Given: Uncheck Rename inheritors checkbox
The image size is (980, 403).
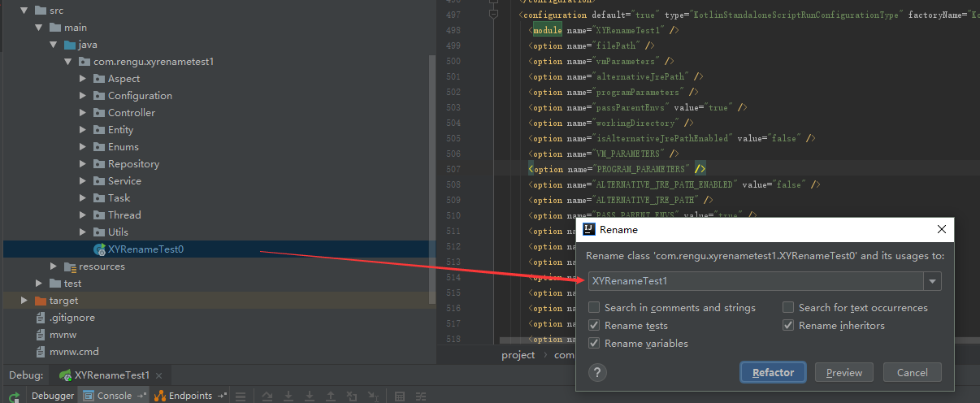Looking at the screenshot, I should click(788, 326).
